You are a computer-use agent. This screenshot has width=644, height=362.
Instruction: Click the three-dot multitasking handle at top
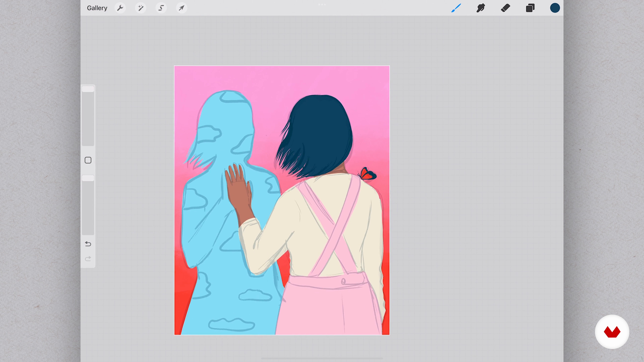(322, 5)
